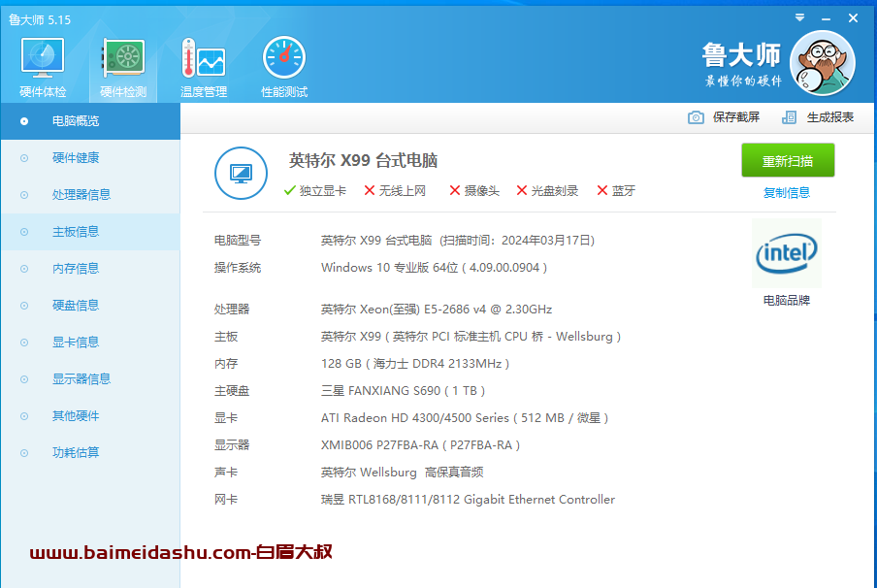877x588 pixels.
Task: Click the camera icon beside 保存截屏
Action: click(696, 117)
